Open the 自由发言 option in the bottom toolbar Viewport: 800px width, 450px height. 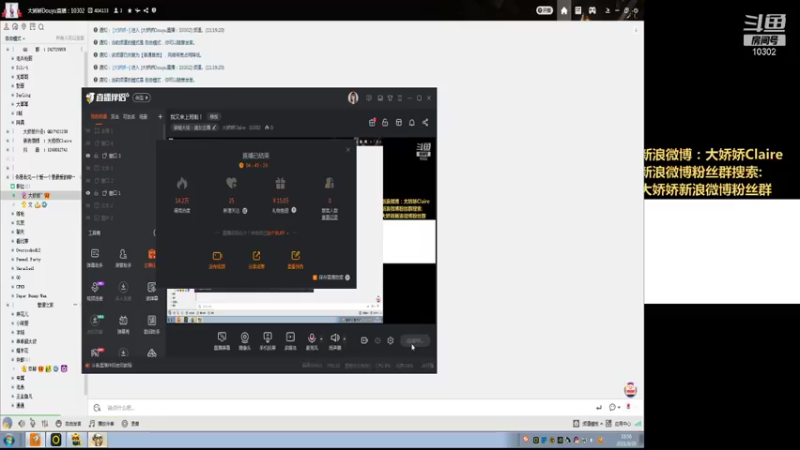pos(69,423)
